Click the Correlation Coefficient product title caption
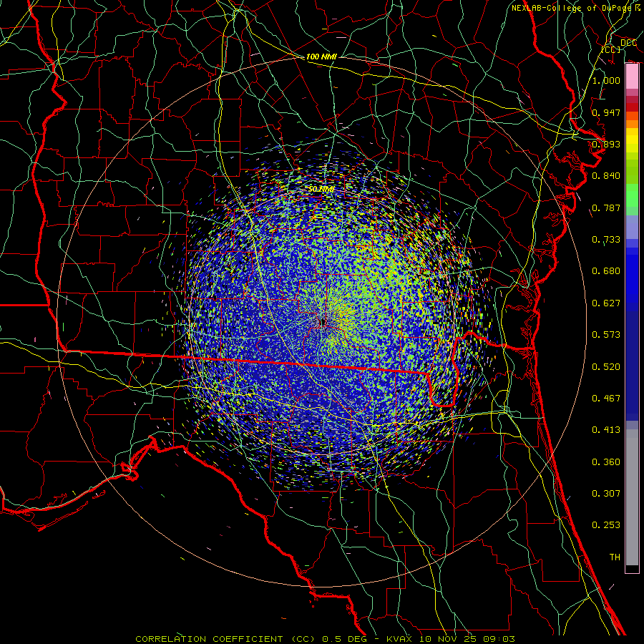Screen dimensions: 644x644 (326, 639)
